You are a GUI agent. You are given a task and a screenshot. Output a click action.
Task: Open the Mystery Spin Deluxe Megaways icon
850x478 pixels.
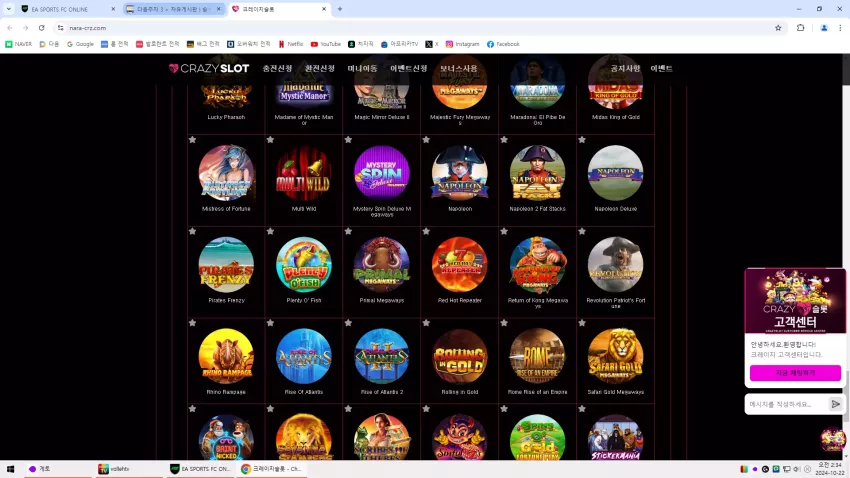(382, 173)
